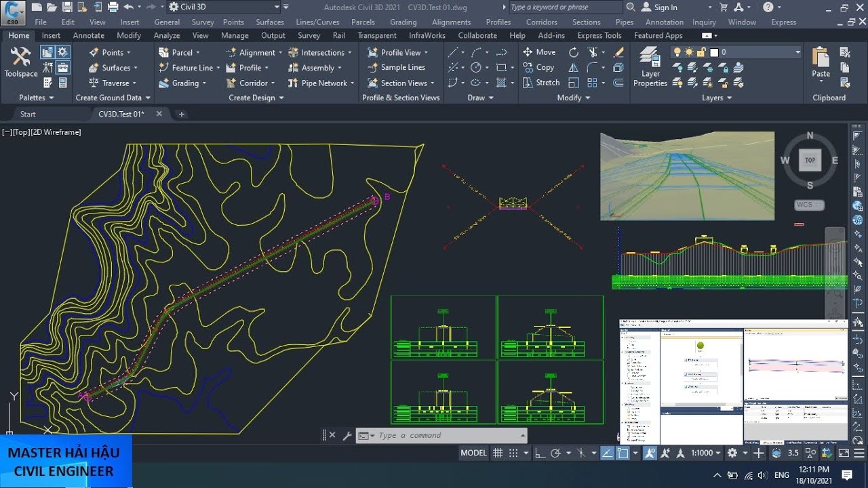868x488 pixels.
Task: Open the Toolspace palette
Action: point(20,62)
